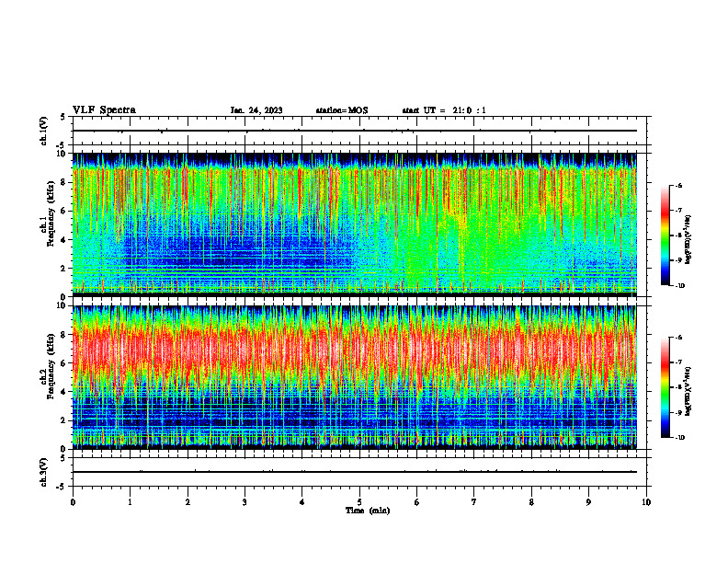728x563 pixels.
Task: Click the "VLF Spectra" title text
Action: 104,110
